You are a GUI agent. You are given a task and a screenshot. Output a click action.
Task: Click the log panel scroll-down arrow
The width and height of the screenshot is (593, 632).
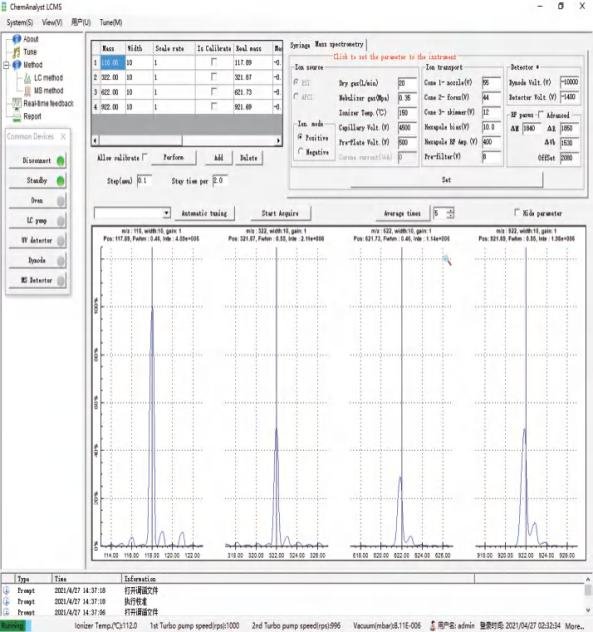click(x=588, y=610)
